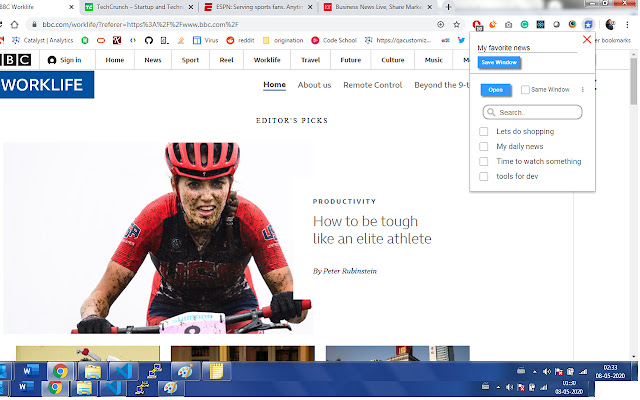Open the GitHub bookmark icon
The width and height of the screenshot is (640, 400).
coord(149,40)
